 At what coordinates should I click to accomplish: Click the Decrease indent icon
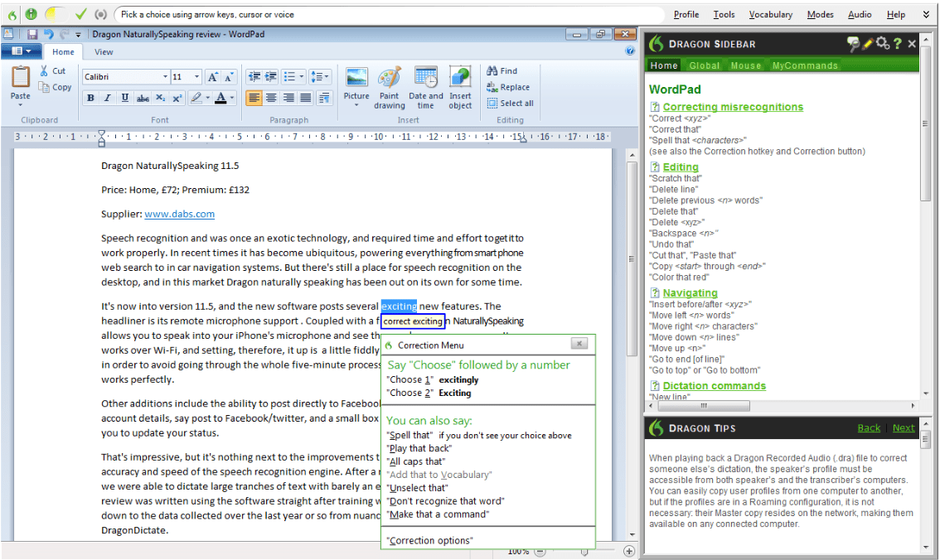pyautogui.click(x=254, y=77)
